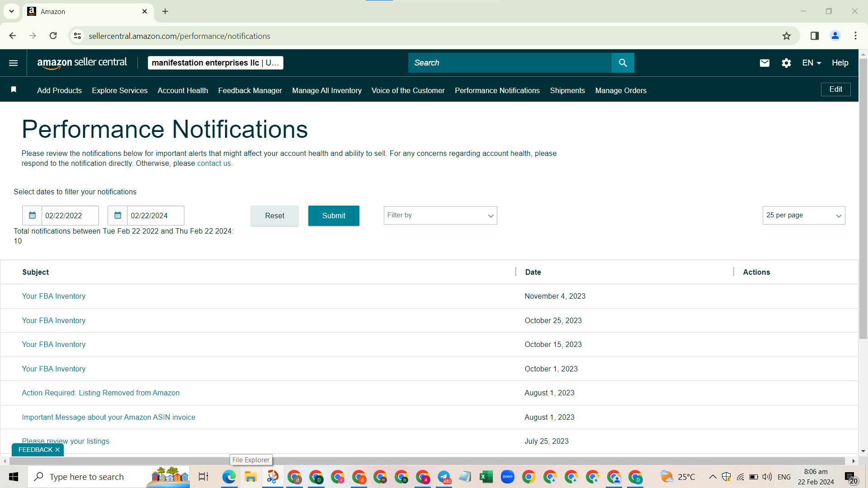
Task: Open Voice of the Customer
Action: tap(408, 90)
